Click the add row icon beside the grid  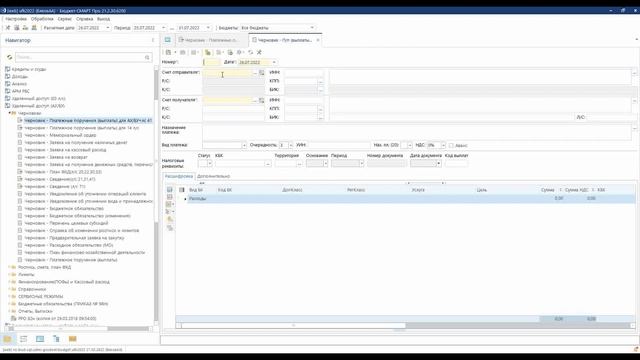tap(170, 190)
